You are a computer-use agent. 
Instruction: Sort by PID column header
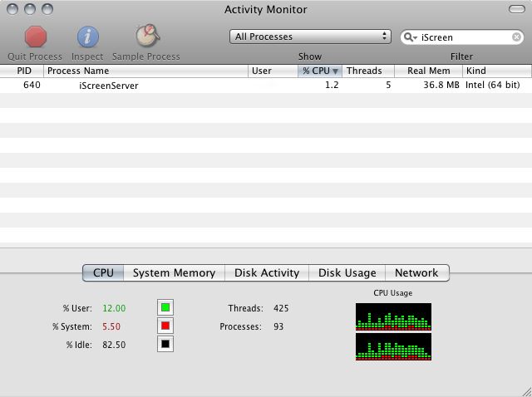[x=22, y=71]
